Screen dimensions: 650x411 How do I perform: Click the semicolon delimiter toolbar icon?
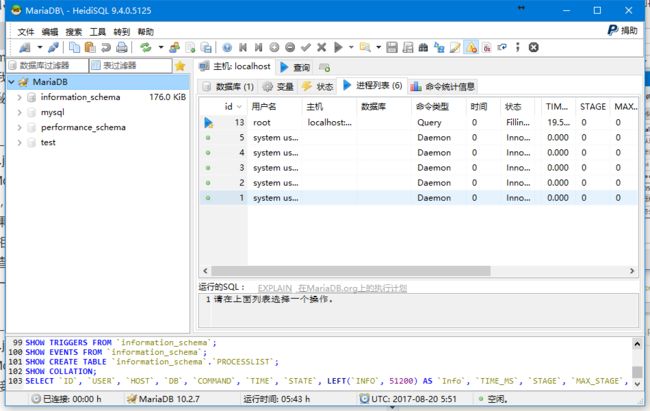(517, 47)
